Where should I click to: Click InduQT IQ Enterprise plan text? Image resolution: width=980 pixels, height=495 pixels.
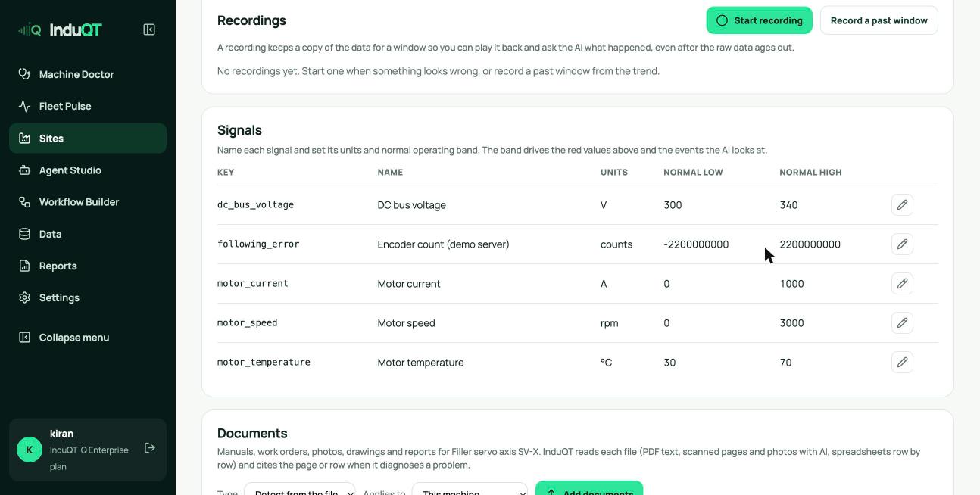tap(89, 458)
